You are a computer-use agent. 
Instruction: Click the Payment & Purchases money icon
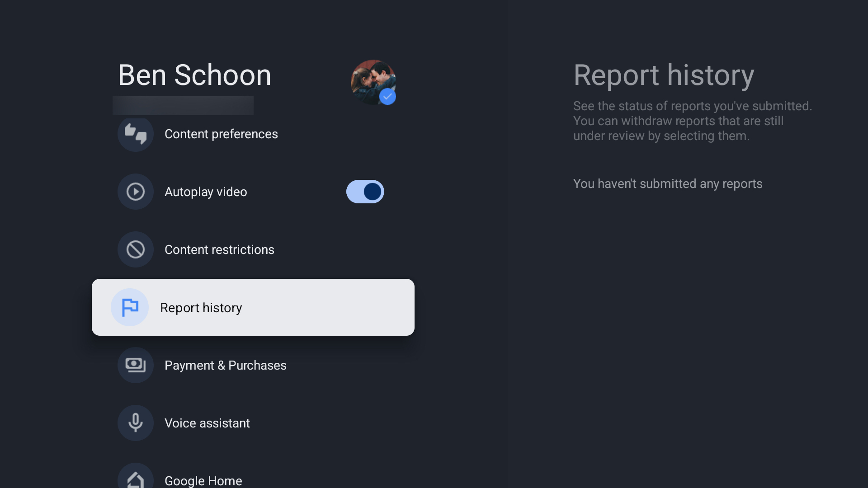[x=136, y=365]
